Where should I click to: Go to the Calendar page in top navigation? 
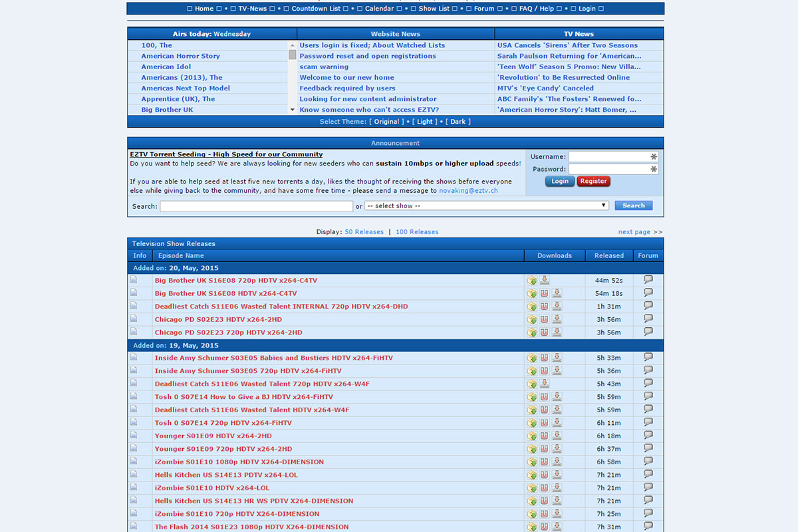point(379,9)
